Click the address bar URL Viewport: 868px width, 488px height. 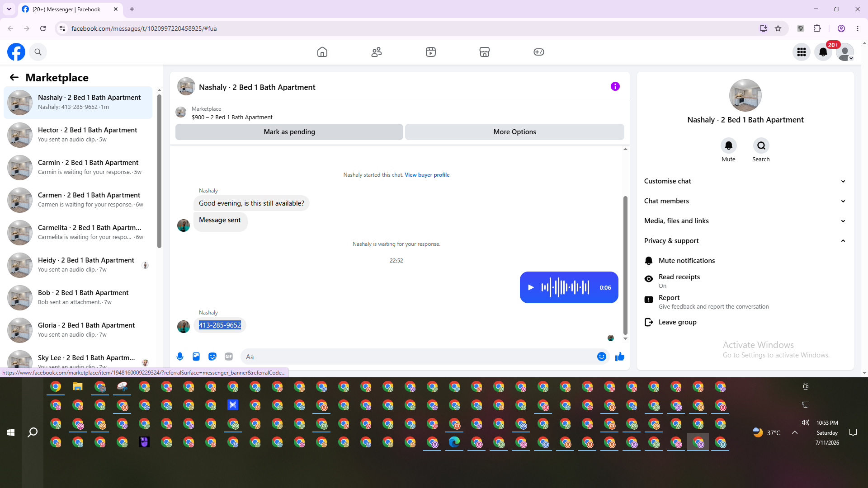pos(144,28)
